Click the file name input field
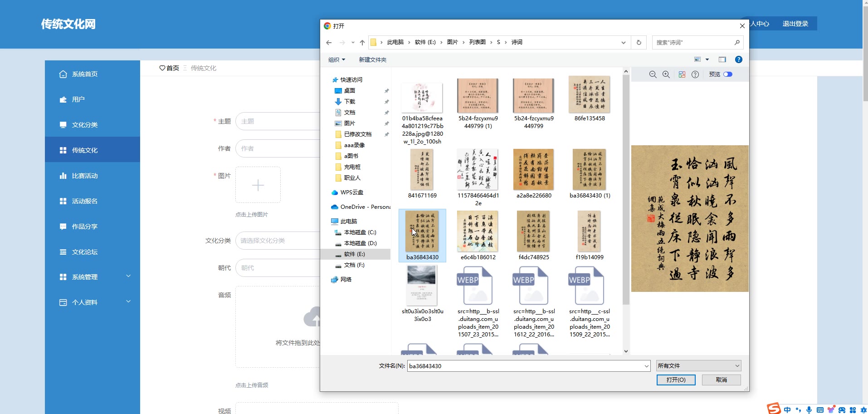The height and width of the screenshot is (414, 868). pos(525,366)
